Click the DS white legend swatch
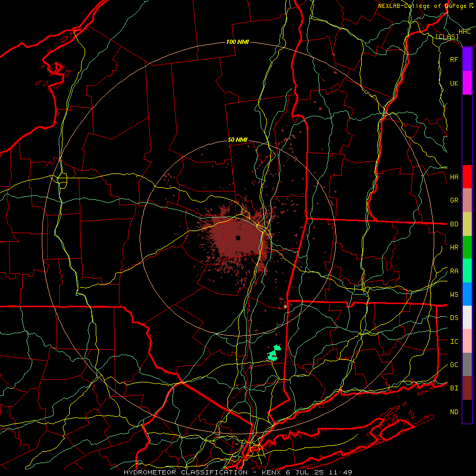Screen dimensions: 476x476 tap(467, 317)
